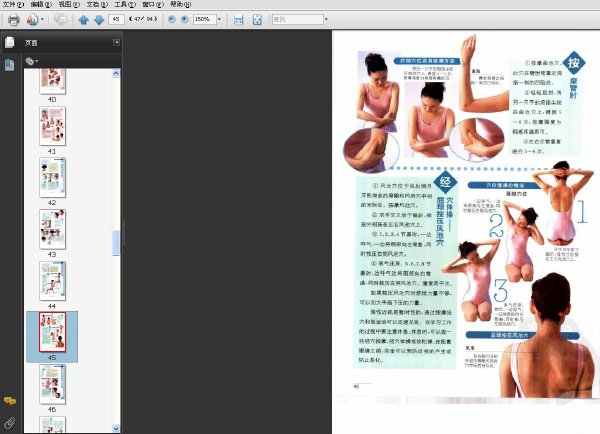
Task: Click the large number 3 on page
Action: (x=501, y=290)
